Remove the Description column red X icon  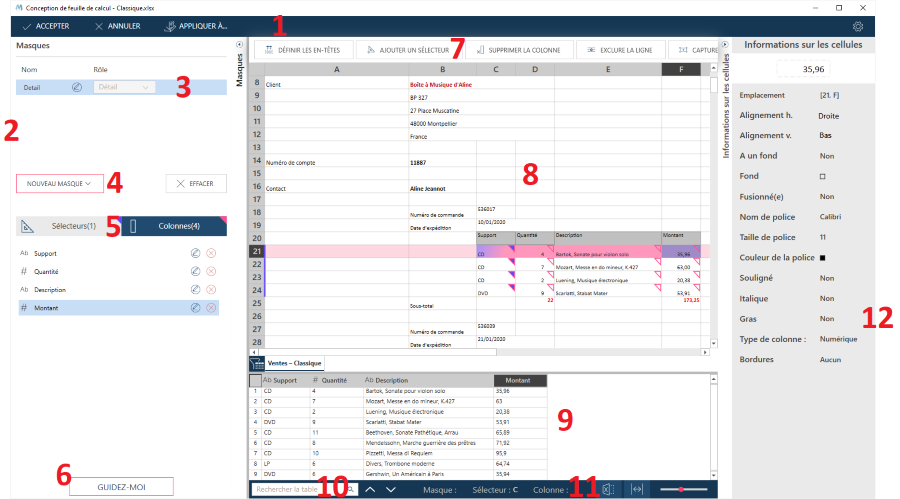click(x=211, y=289)
